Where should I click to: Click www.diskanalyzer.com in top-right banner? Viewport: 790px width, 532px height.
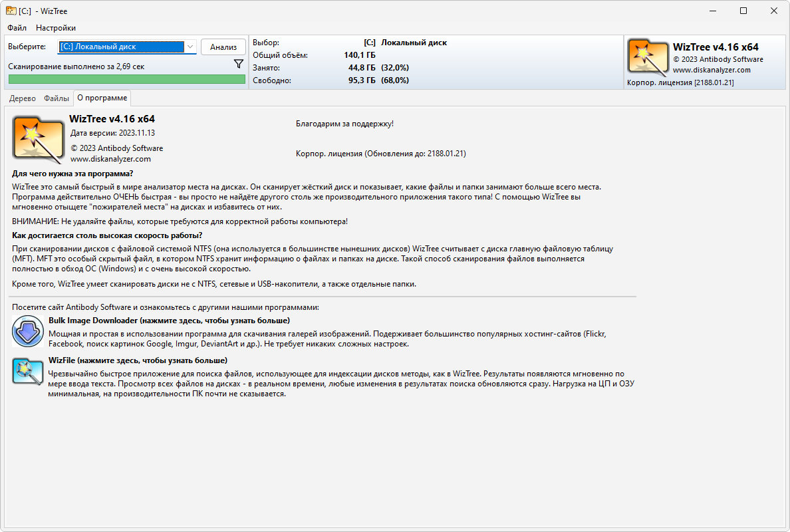tap(712, 70)
